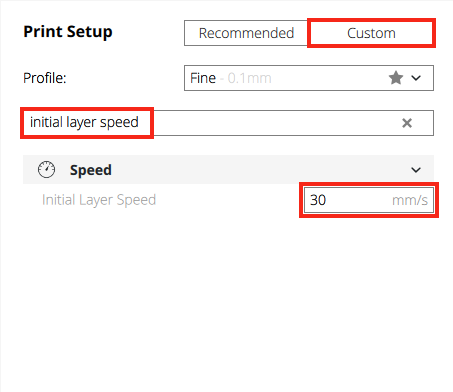The width and height of the screenshot is (453, 392).
Task: Click the star icon in the Profile box
Action: [396, 78]
